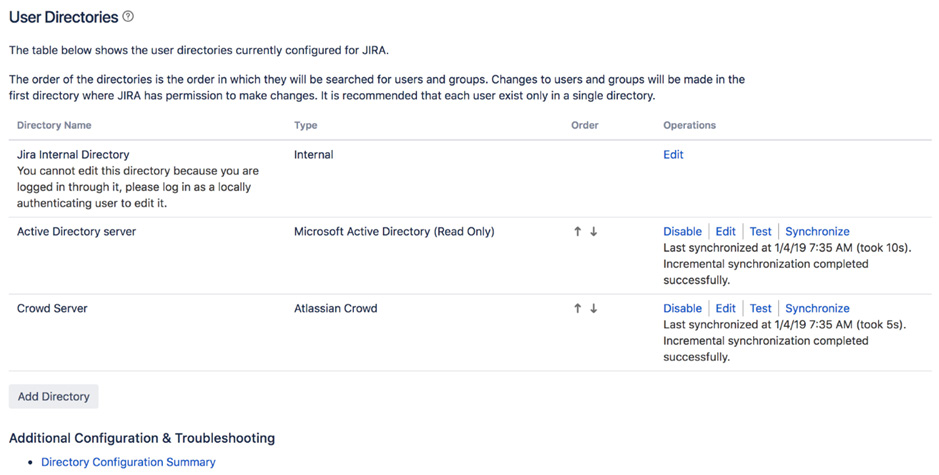Screen dimensions: 939x475
Task: Edit the Active Directory server
Action: tap(725, 232)
